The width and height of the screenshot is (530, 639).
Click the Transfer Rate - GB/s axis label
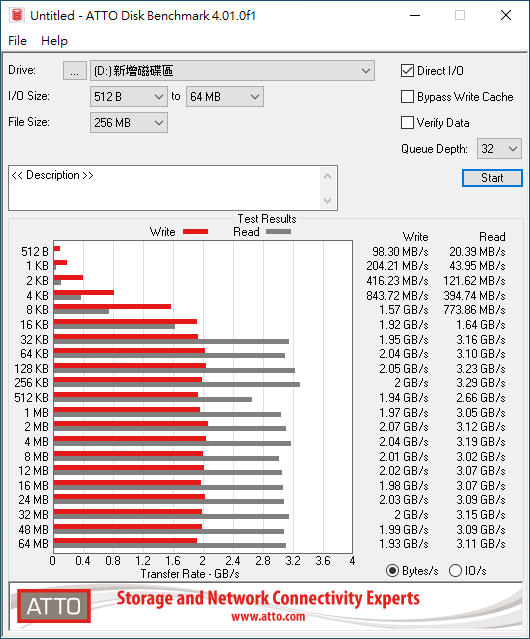[190, 574]
